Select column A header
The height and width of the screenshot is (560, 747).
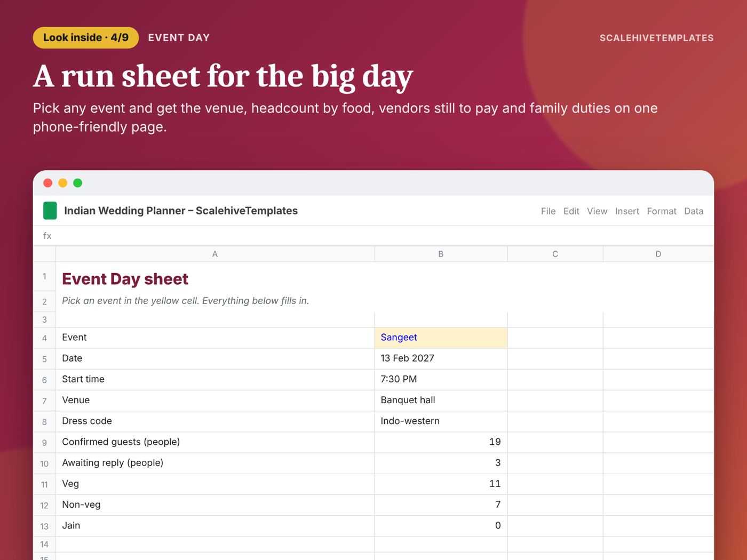tap(215, 254)
